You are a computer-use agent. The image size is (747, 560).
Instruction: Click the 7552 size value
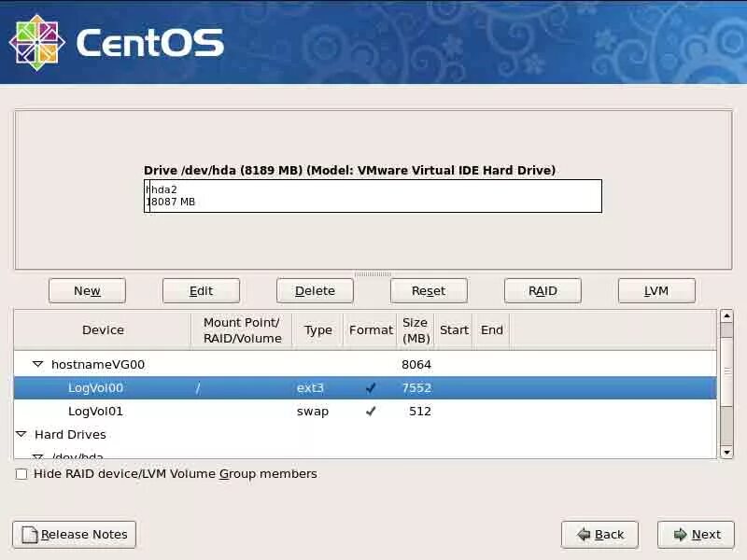click(x=416, y=387)
